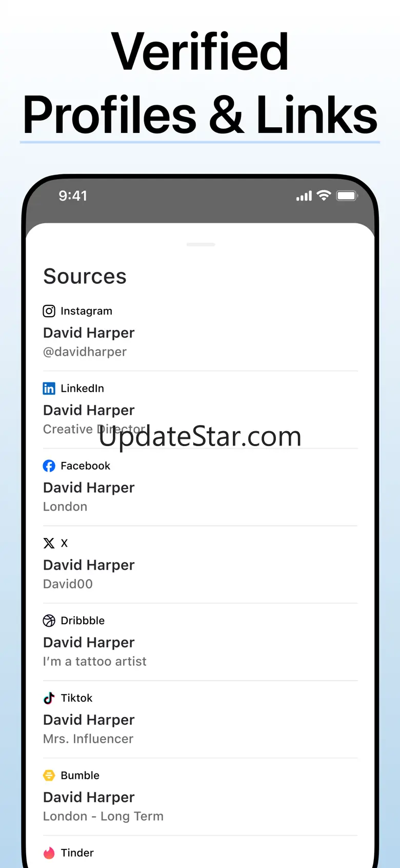The width and height of the screenshot is (400, 868).
Task: Click the battery status bar icon
Action: click(x=347, y=196)
